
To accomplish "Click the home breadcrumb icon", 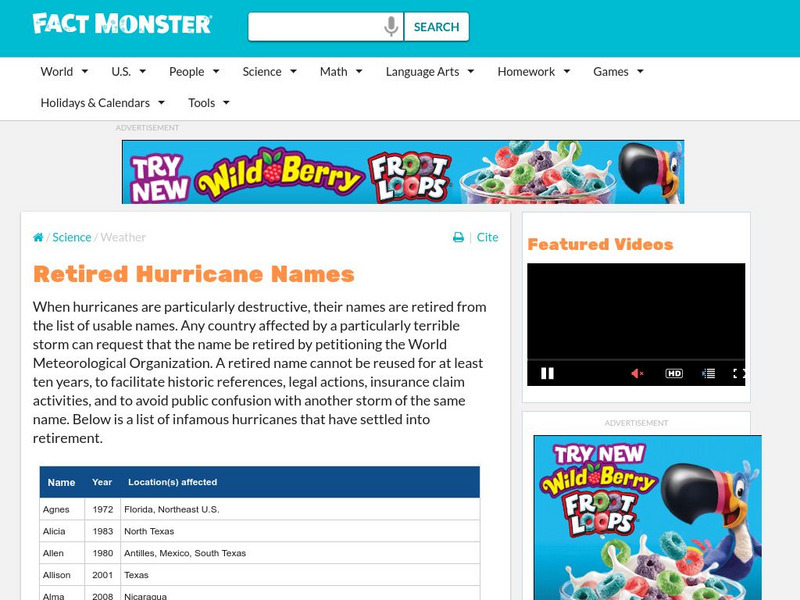I will click(x=38, y=237).
